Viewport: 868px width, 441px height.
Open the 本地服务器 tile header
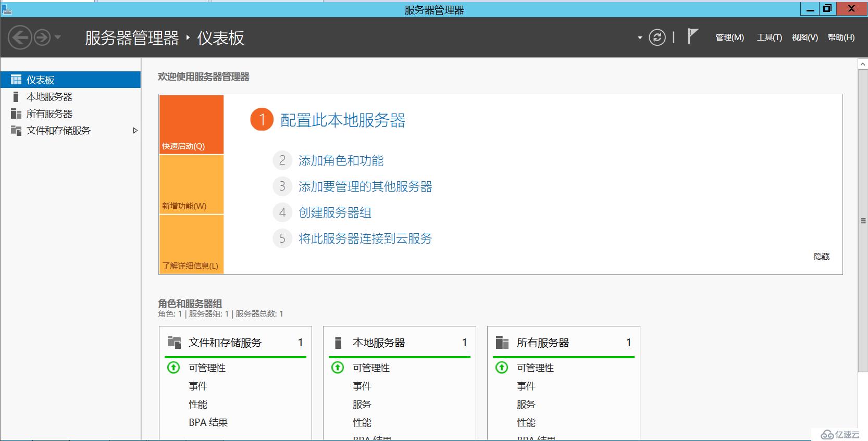(x=400, y=343)
